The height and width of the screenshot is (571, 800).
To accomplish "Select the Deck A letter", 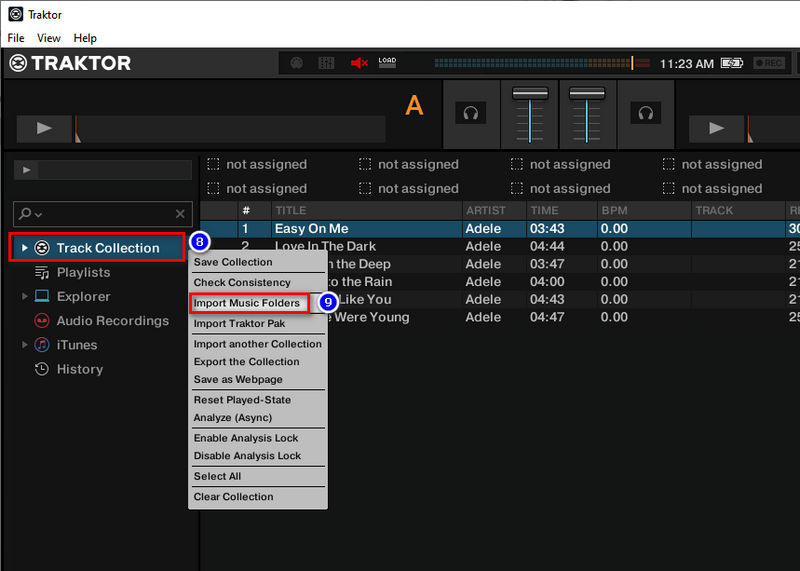I will (414, 106).
